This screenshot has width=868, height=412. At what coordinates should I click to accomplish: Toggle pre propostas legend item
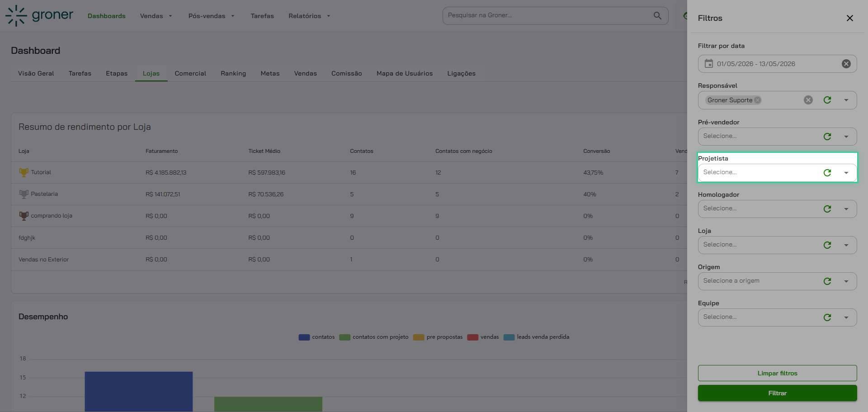tap(438, 337)
